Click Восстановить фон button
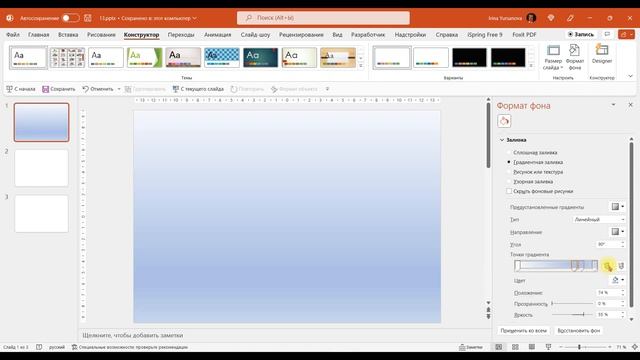This screenshot has height=360, width=640. [579, 331]
